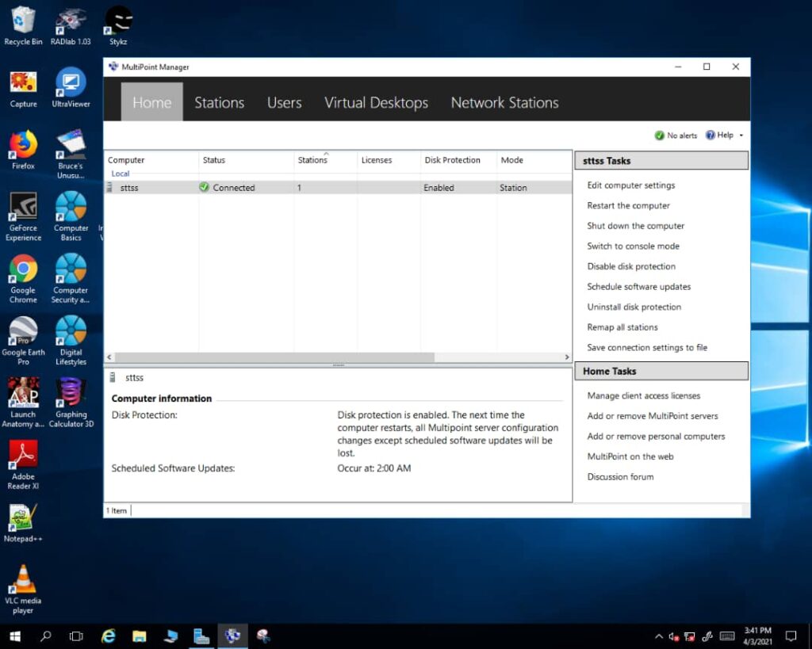Open the Notepad++ desktop shortcut
812x649 pixels.
tap(23, 523)
